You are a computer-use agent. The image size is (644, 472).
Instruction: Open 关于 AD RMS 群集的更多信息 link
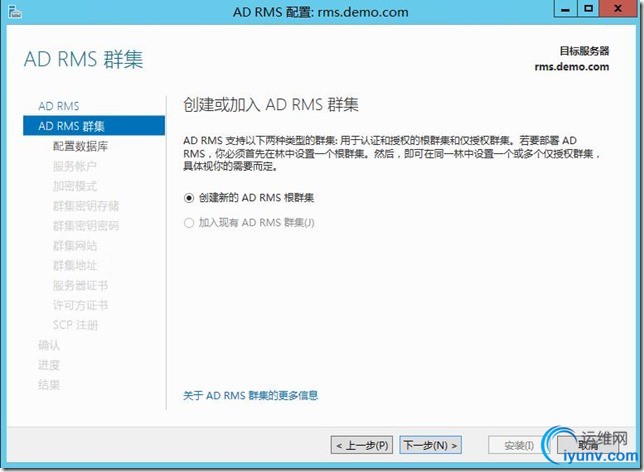point(251,395)
